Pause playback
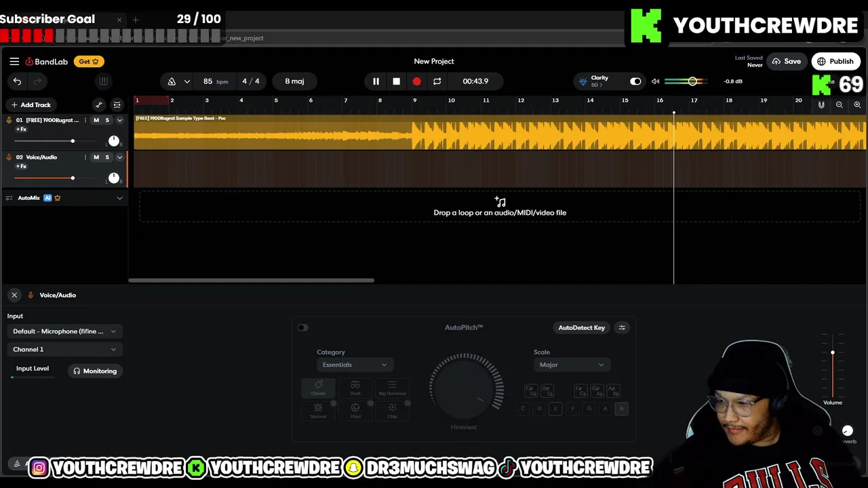 376,81
